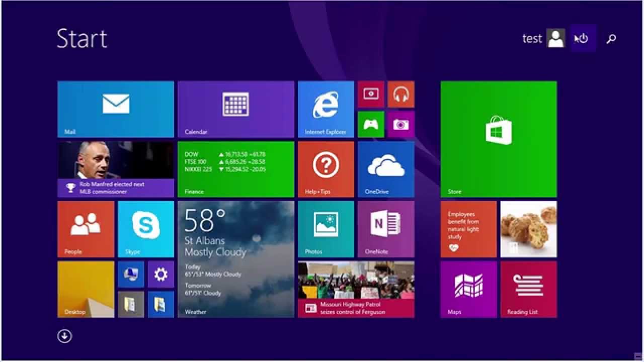Launch the Skype tile
This screenshot has height=362, width=644.
(x=146, y=229)
